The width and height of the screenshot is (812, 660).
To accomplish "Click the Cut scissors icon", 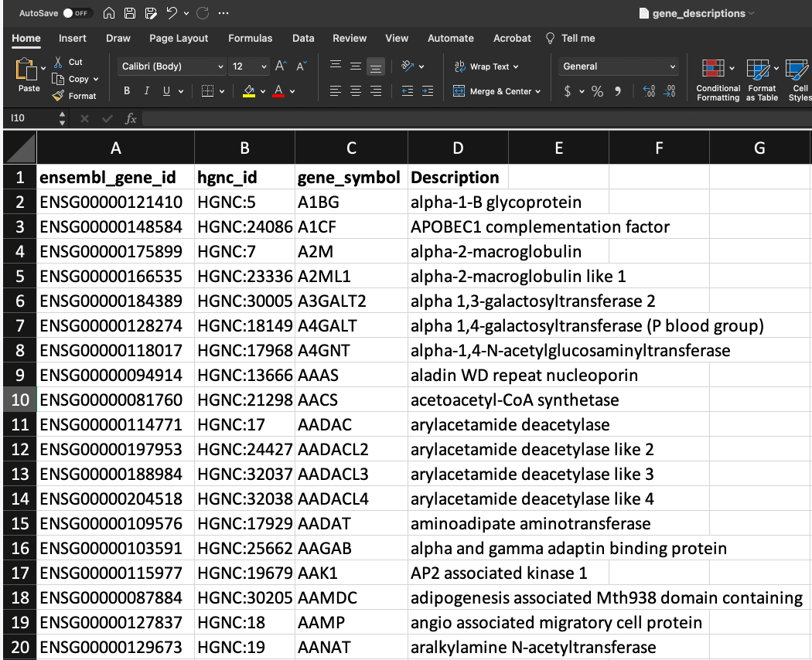I will click(x=58, y=62).
